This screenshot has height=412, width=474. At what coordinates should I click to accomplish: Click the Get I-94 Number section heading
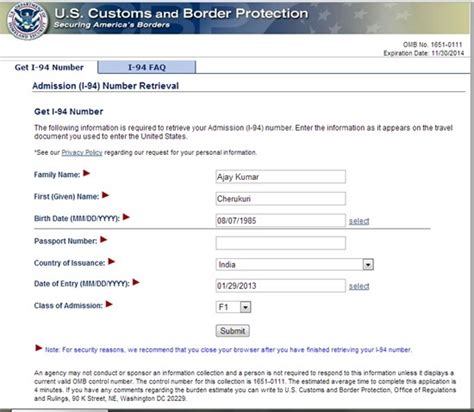click(69, 112)
